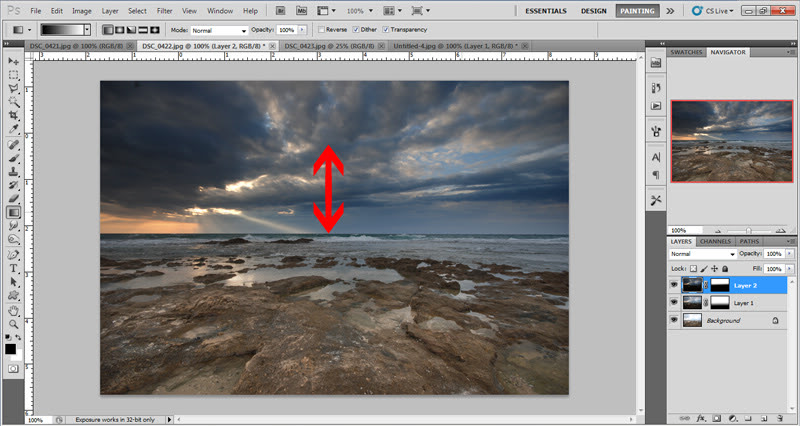
Task: Select the Eraser tool
Action: coord(13,198)
